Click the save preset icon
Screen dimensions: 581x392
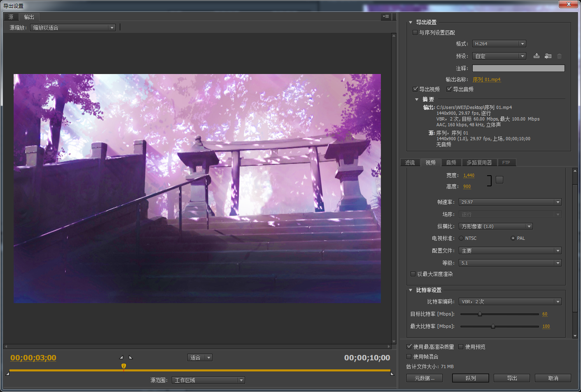tap(536, 56)
